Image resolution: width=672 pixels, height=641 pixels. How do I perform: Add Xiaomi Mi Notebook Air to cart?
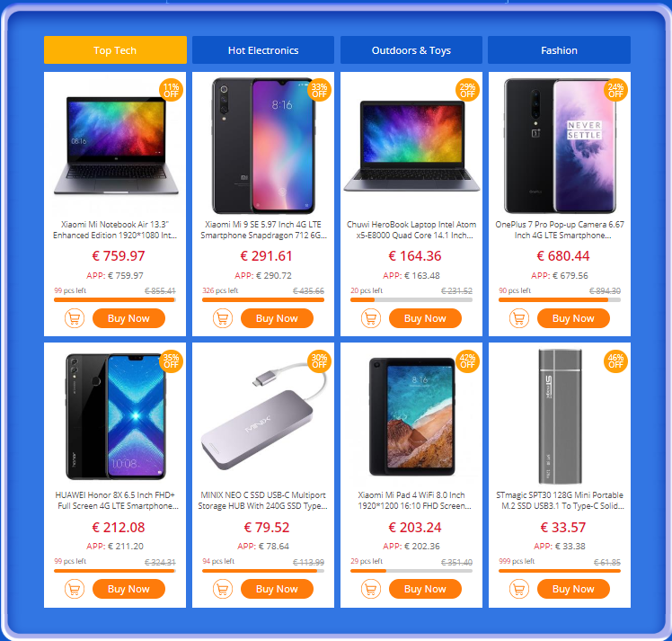pyautogui.click(x=75, y=318)
